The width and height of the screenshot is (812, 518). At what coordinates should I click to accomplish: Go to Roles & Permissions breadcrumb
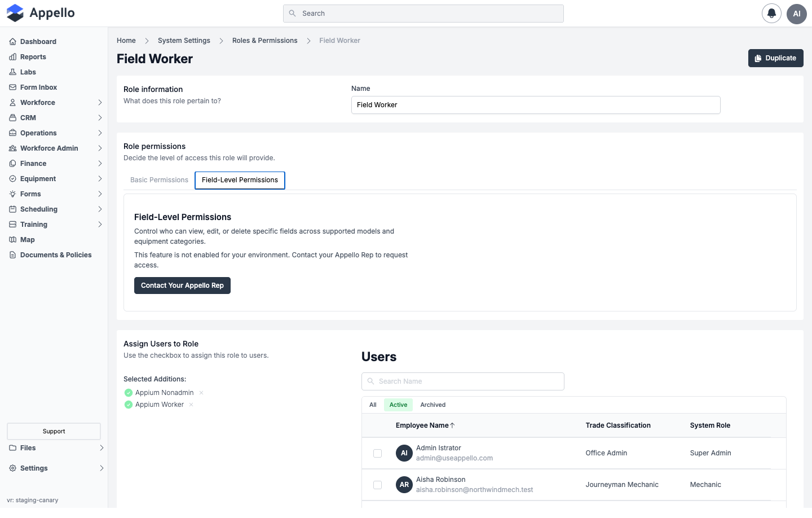point(264,41)
